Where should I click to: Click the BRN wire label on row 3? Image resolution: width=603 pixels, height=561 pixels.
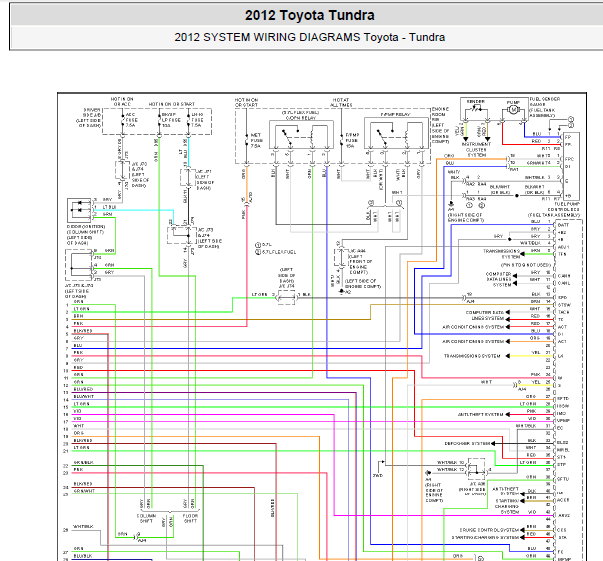78,316
